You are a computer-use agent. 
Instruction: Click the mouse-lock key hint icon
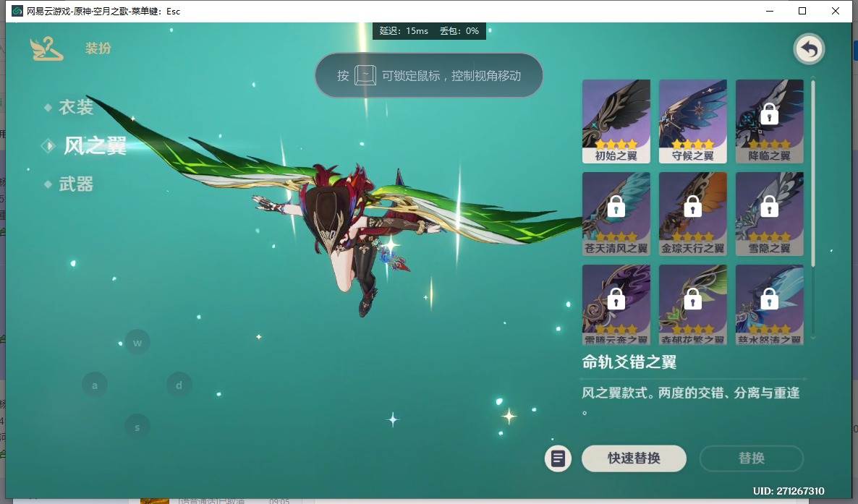365,75
